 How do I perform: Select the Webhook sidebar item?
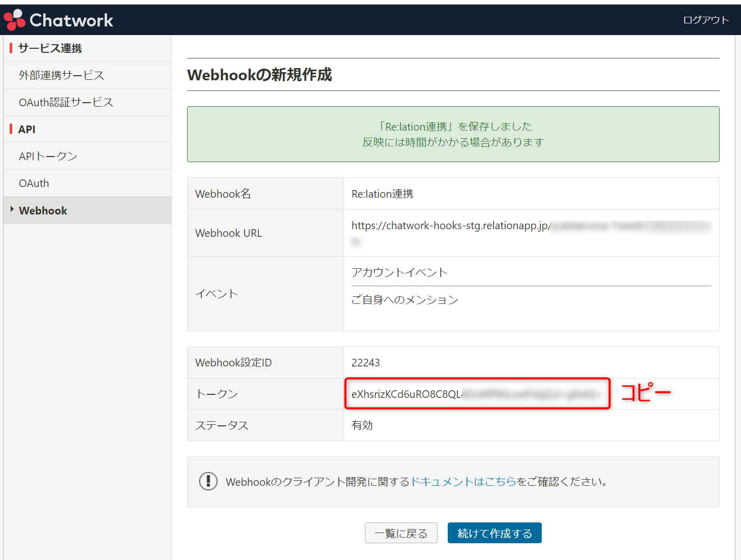point(87,210)
